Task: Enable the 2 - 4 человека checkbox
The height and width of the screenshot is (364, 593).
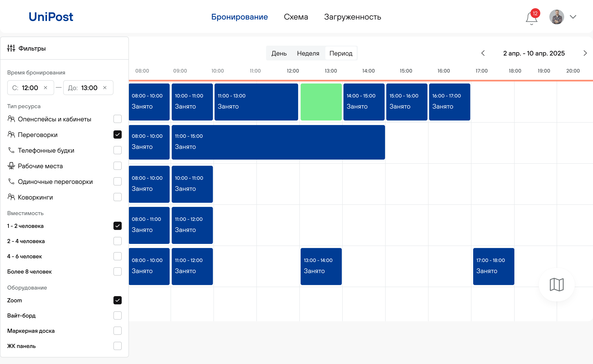Action: [x=117, y=241]
